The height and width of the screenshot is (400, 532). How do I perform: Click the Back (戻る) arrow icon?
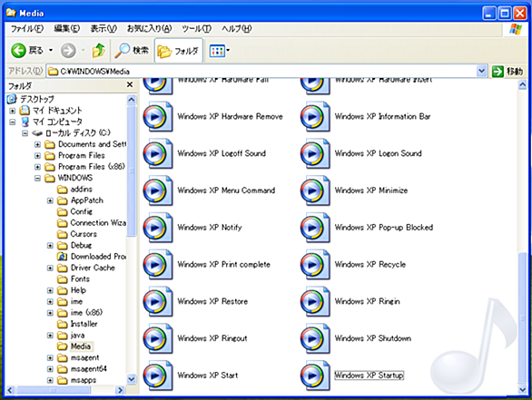[18, 51]
